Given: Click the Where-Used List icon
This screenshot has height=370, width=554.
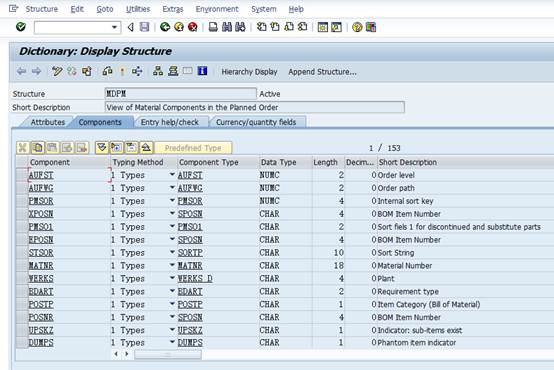Looking at the screenshot, I should (x=137, y=71).
